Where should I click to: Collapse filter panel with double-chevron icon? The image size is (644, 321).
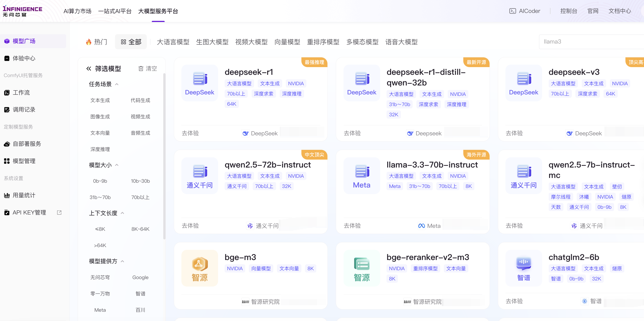point(89,68)
